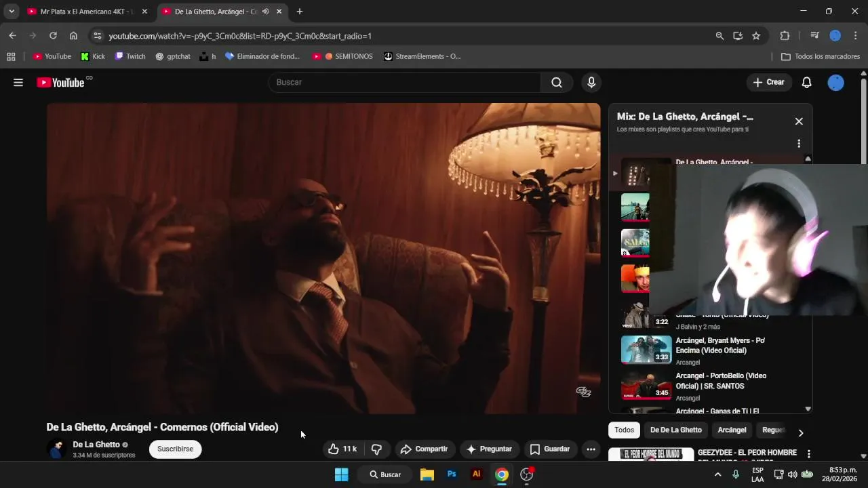This screenshot has width=868, height=488.
Task: Select the De De La Ghetto chip
Action: pos(676,430)
